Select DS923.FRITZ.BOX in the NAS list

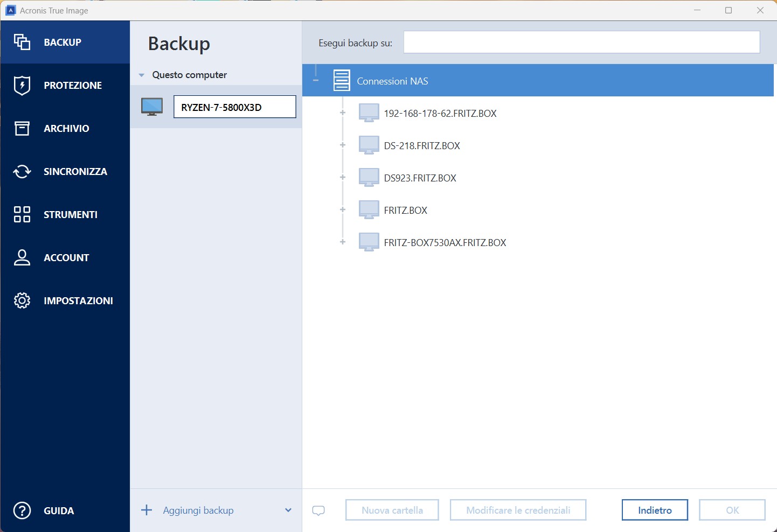click(420, 178)
